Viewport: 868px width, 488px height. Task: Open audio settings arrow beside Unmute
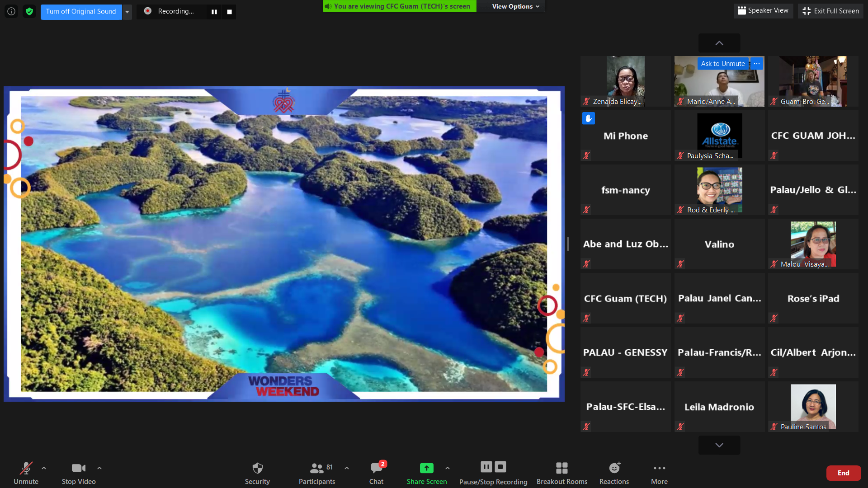pyautogui.click(x=44, y=468)
